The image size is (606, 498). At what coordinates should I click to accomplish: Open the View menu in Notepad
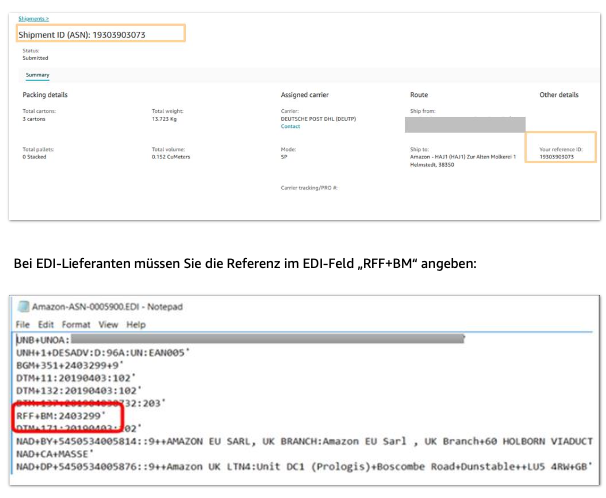click(x=108, y=325)
